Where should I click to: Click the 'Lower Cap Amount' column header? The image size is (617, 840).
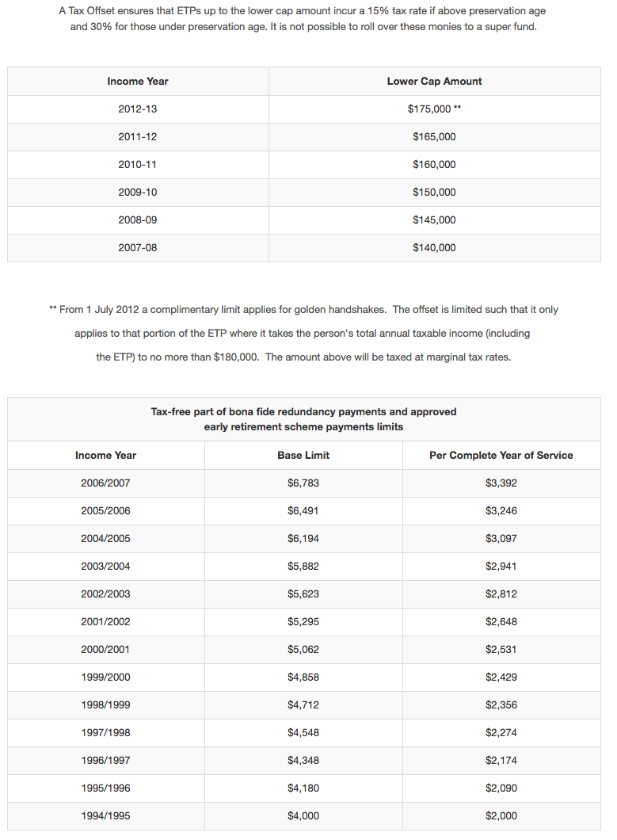(434, 82)
